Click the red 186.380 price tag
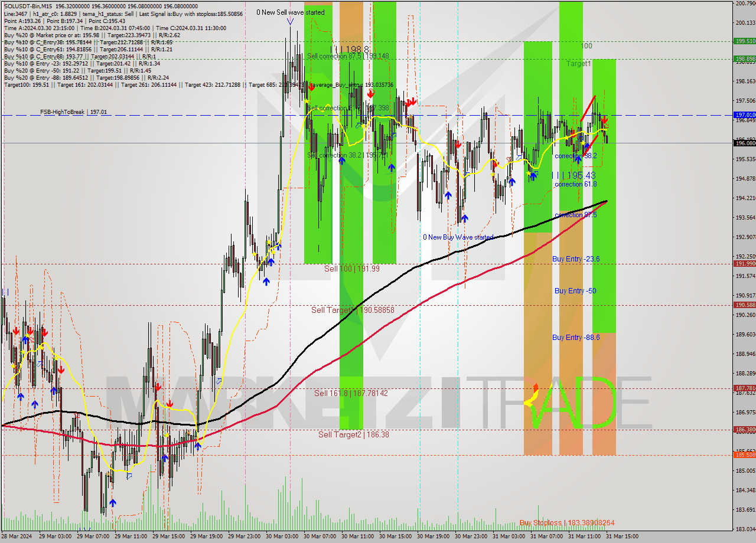The image size is (756, 543). coord(744,430)
